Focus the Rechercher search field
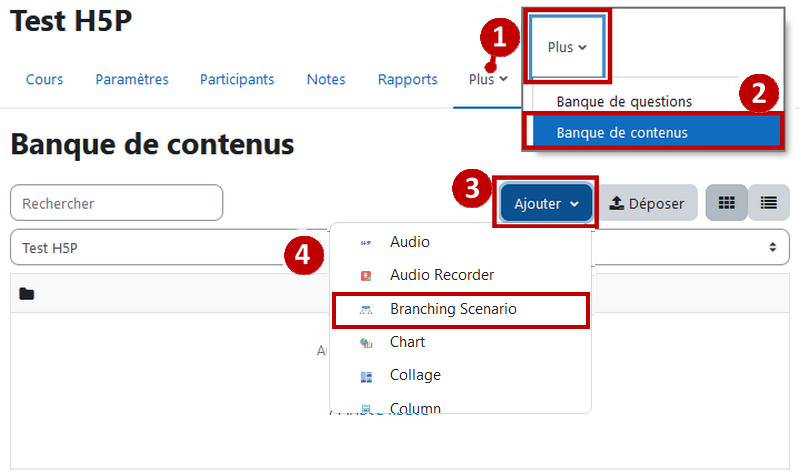The image size is (800, 474). (116, 203)
